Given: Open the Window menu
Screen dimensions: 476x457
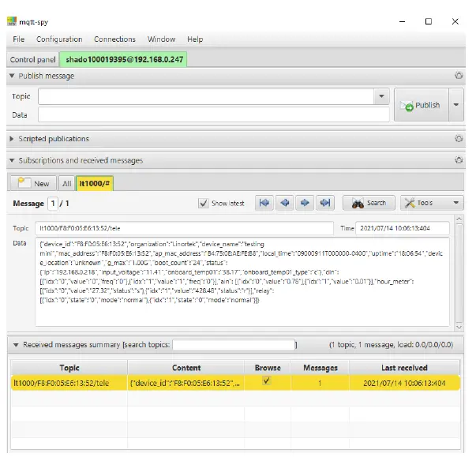Looking at the screenshot, I should [x=161, y=39].
